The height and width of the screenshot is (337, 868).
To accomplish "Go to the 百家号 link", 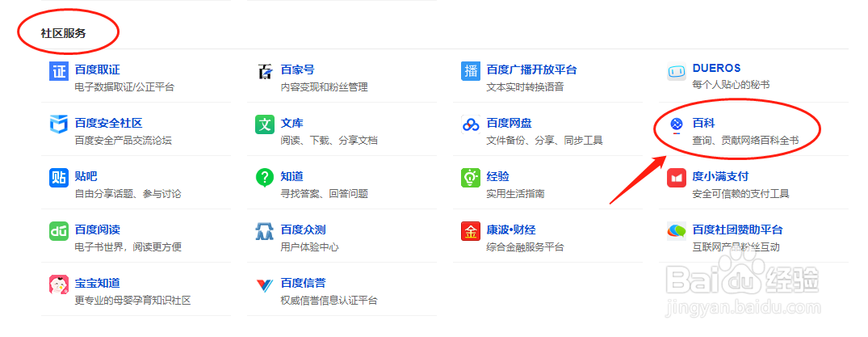I will [297, 70].
